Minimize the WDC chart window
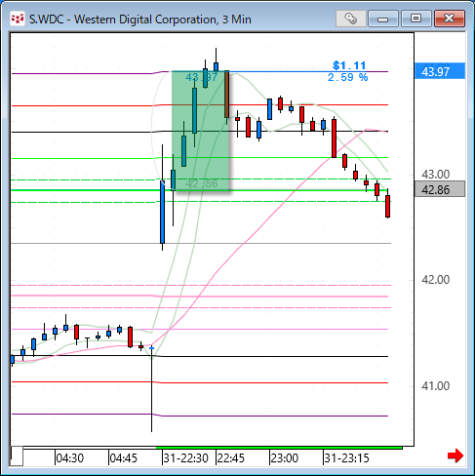Screen dimensions: 475x476 click(383, 19)
